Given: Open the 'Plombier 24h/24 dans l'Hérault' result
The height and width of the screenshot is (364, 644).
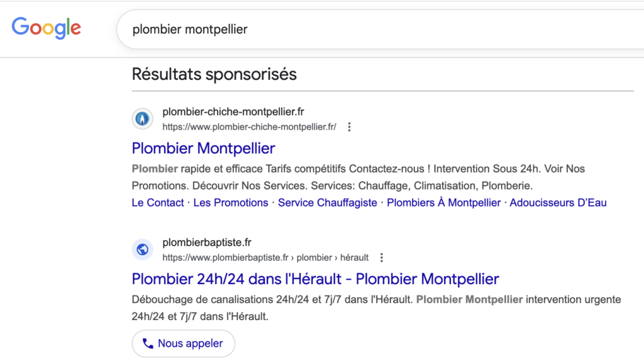Looking at the screenshot, I should tap(315, 279).
